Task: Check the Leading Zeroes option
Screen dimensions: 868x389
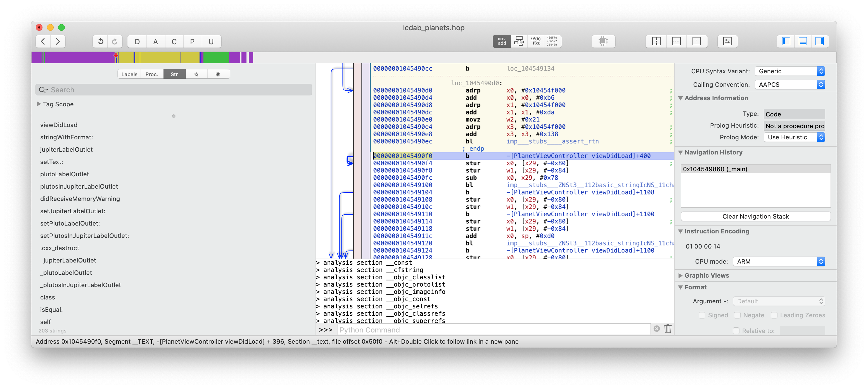Action: (x=774, y=315)
